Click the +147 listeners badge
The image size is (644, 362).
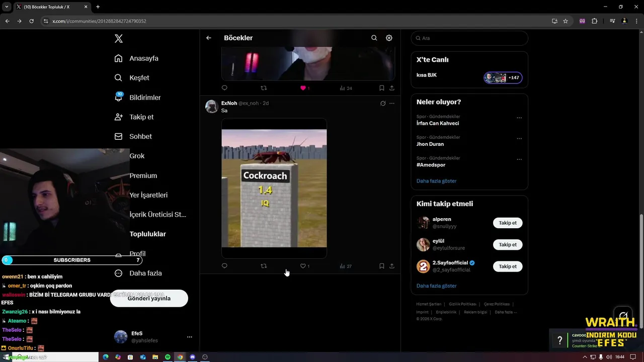point(503,78)
